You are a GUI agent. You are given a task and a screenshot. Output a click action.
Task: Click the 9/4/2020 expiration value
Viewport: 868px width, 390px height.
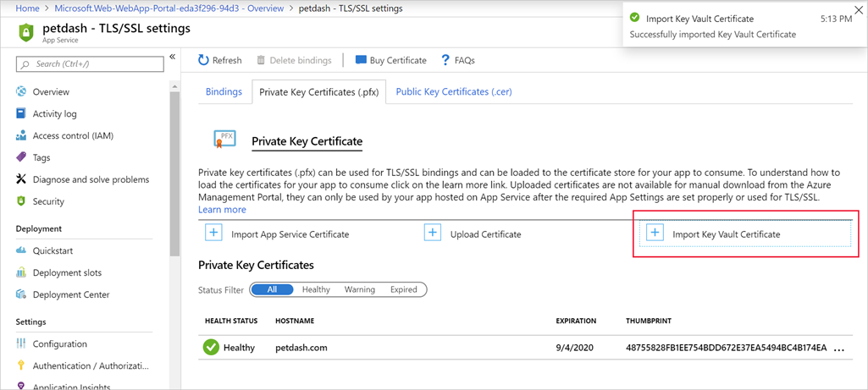click(573, 348)
